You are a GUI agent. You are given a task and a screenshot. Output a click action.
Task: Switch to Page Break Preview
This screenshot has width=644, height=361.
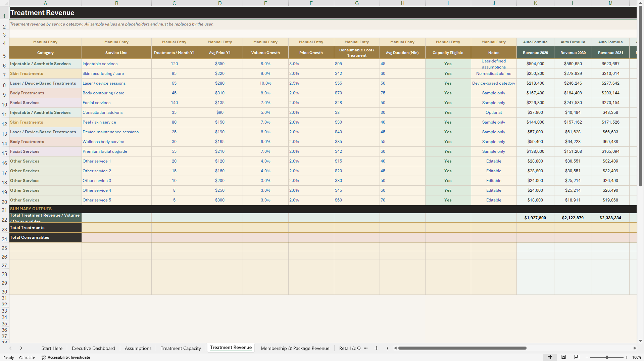[x=577, y=357]
